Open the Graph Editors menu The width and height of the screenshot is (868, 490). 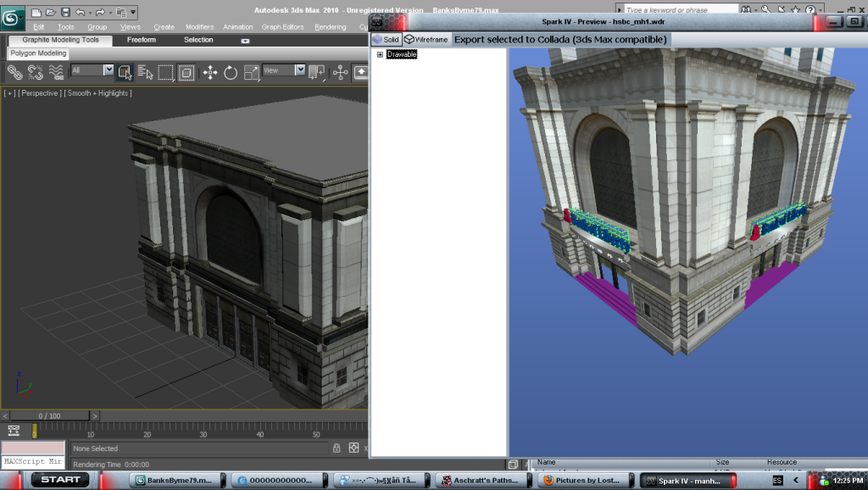point(282,26)
